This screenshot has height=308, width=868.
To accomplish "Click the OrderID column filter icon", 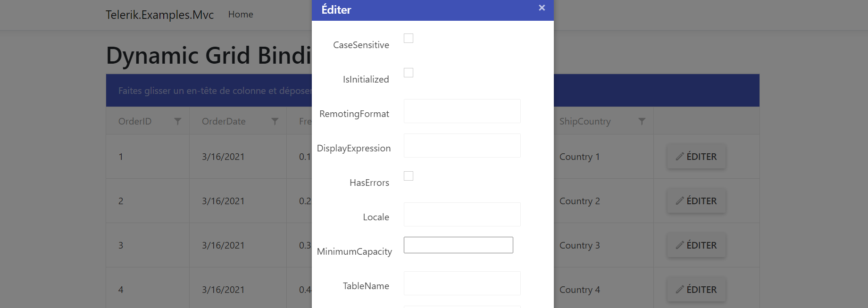I will [x=178, y=121].
